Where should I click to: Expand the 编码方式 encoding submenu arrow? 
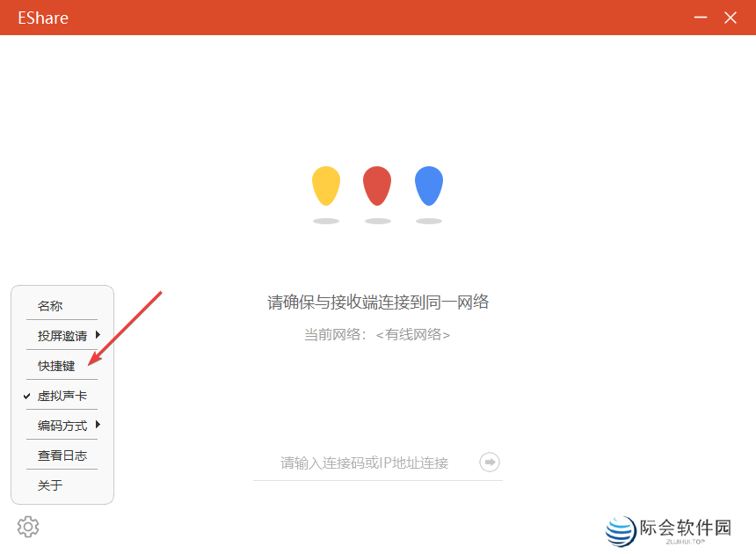coord(97,425)
